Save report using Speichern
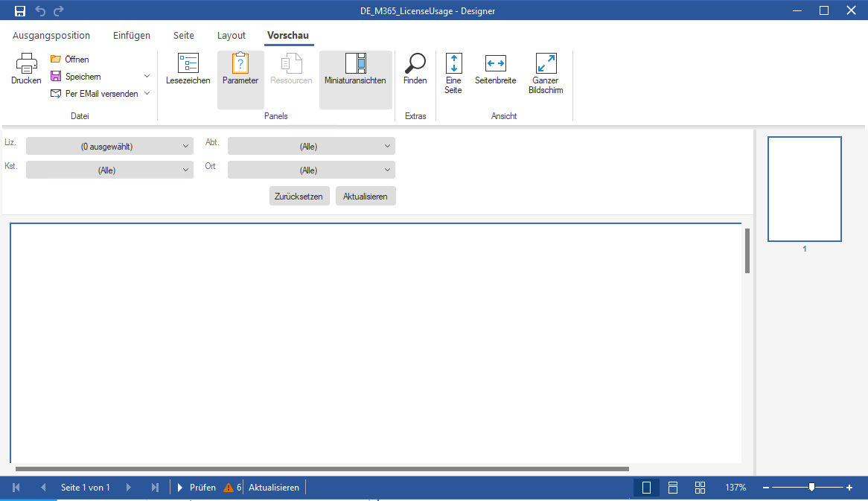Screen dimensions: 868x501 pos(76,77)
